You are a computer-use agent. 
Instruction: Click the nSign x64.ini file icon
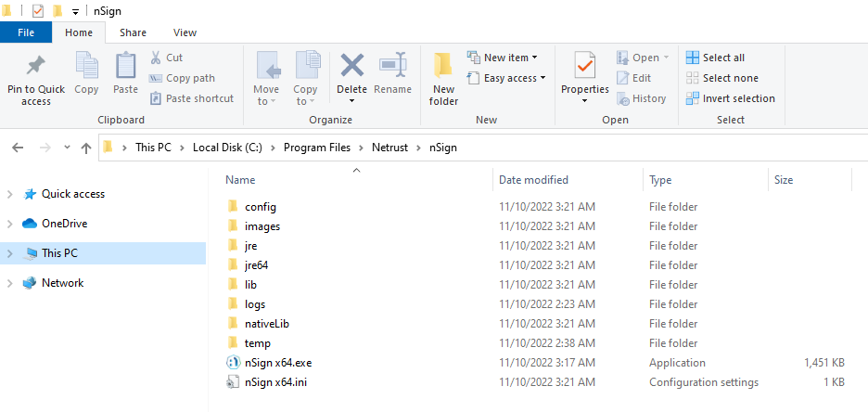point(233,382)
